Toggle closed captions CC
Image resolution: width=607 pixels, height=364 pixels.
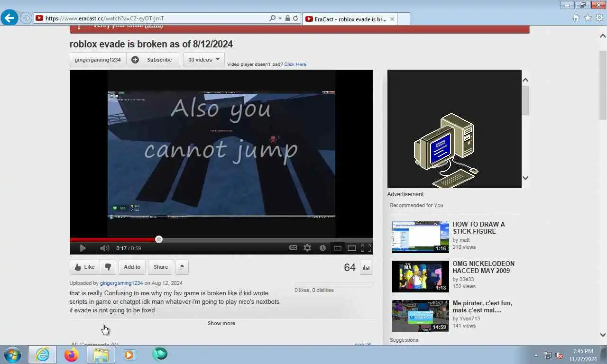[x=293, y=248]
